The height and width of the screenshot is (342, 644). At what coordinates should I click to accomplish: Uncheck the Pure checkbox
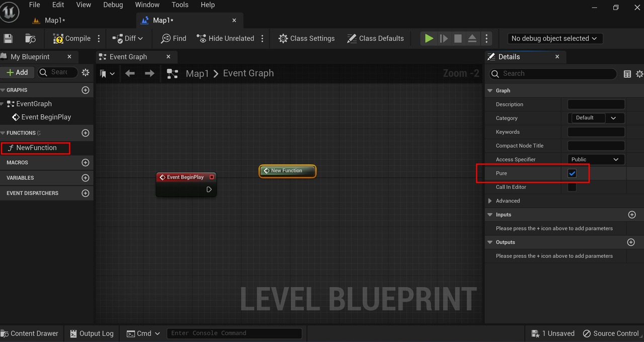pos(572,173)
